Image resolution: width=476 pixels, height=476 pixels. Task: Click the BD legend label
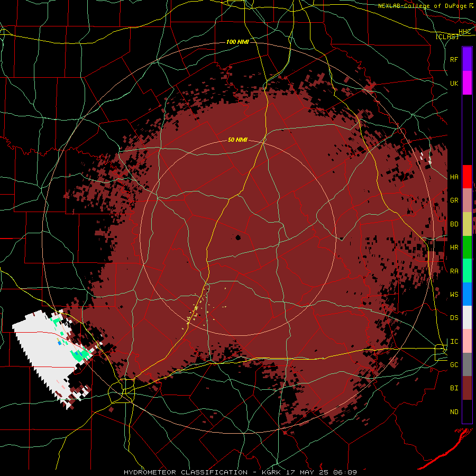(x=454, y=224)
